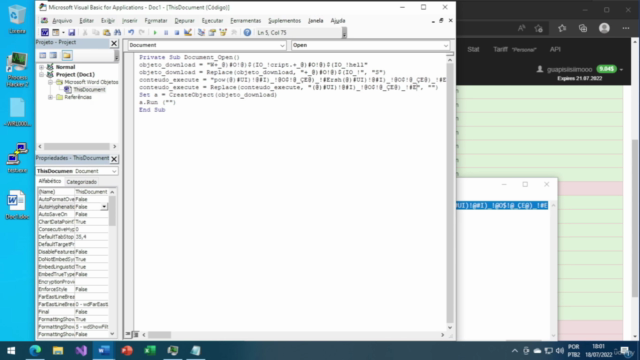
Task: Click the a.Run ("") code line
Action: tap(157, 102)
